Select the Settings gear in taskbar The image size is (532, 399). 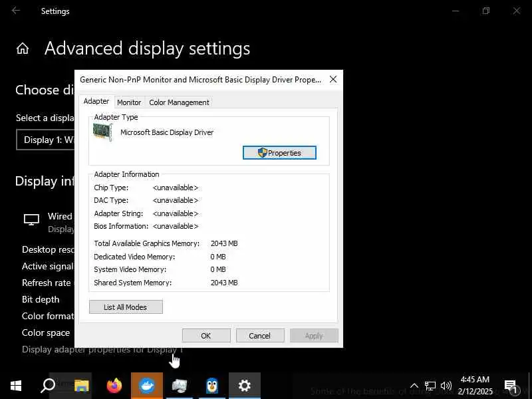pyautogui.click(x=245, y=386)
